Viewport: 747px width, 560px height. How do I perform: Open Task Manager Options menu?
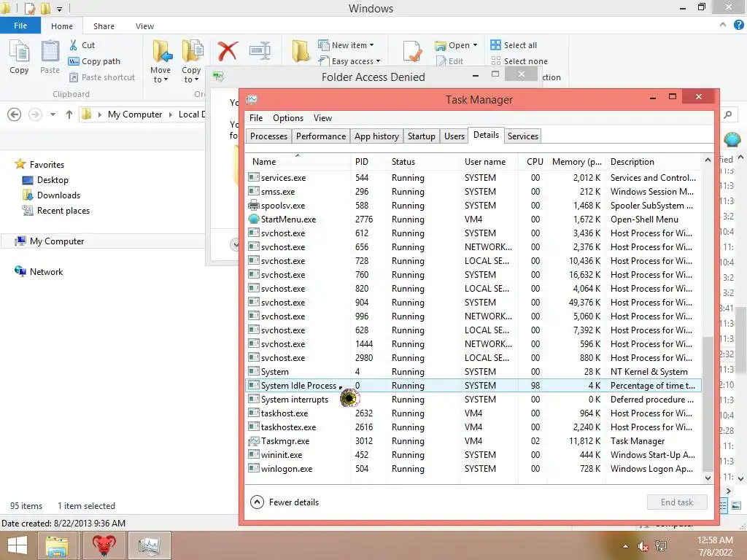pos(287,118)
